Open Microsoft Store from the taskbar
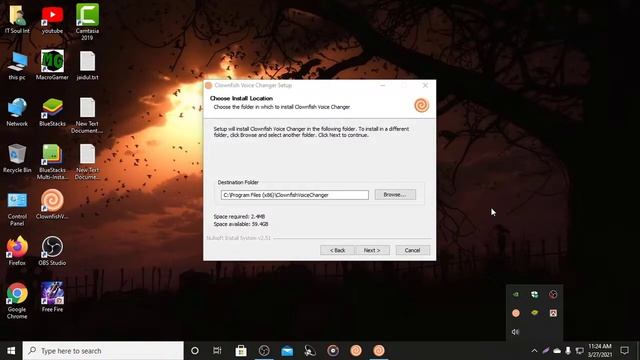The image size is (640, 360). click(241, 351)
